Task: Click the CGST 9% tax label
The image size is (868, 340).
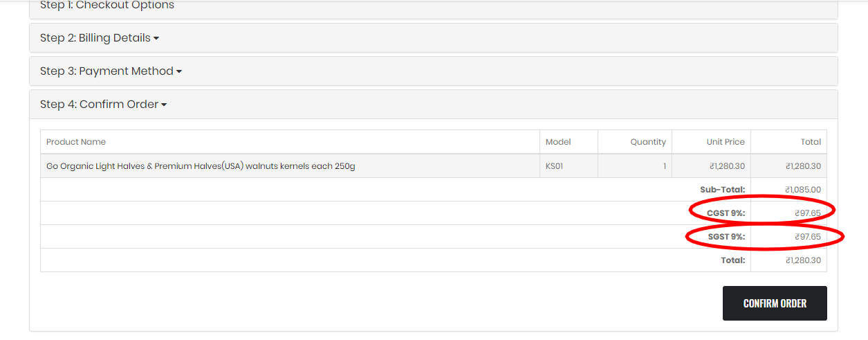Action: pyautogui.click(x=726, y=213)
